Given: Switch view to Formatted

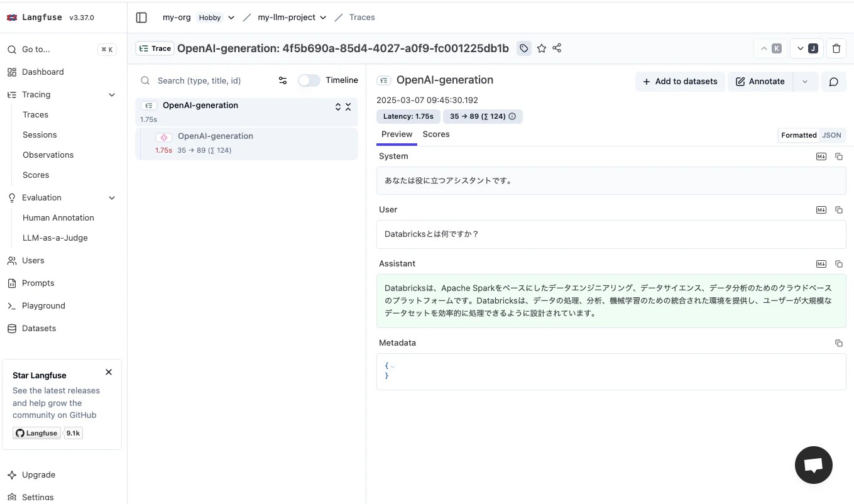Looking at the screenshot, I should (799, 135).
